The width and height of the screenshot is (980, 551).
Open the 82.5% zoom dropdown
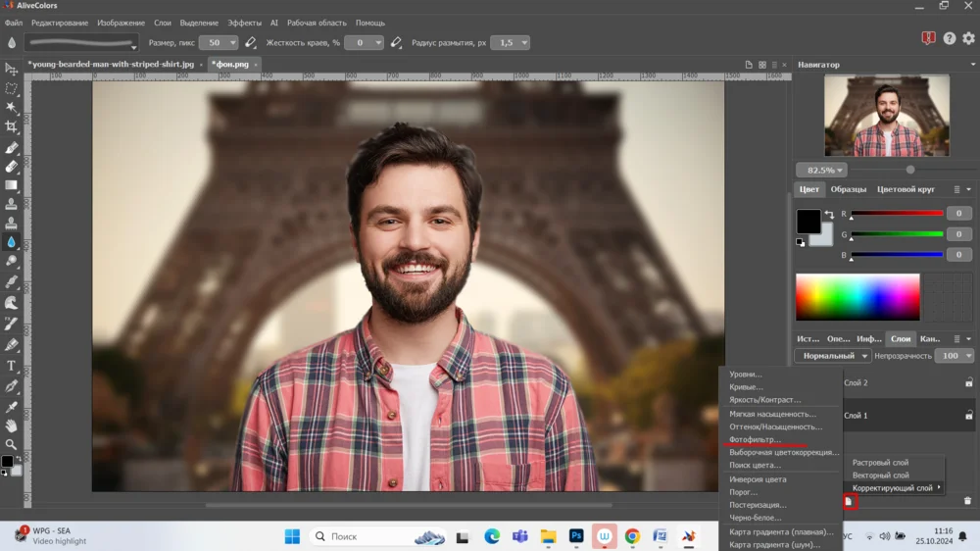tap(821, 171)
